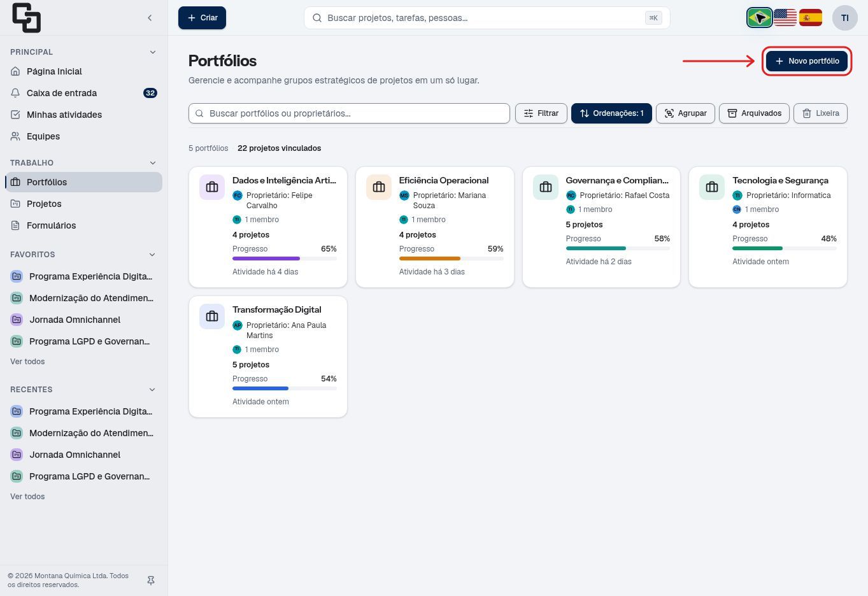The height and width of the screenshot is (596, 868).
Task: Collapse the TRABALHO section
Action: pos(152,163)
